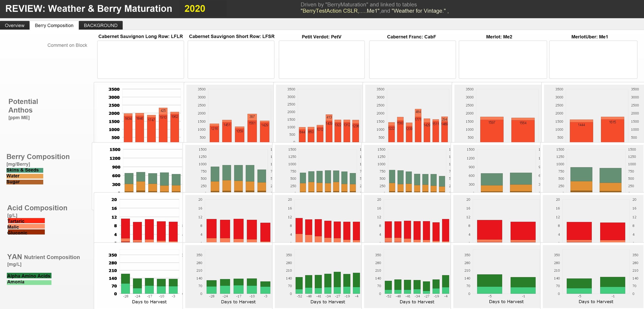This screenshot has width=644, height=309.
Task: Click the Merlot: Me2 heading
Action: (x=499, y=37)
